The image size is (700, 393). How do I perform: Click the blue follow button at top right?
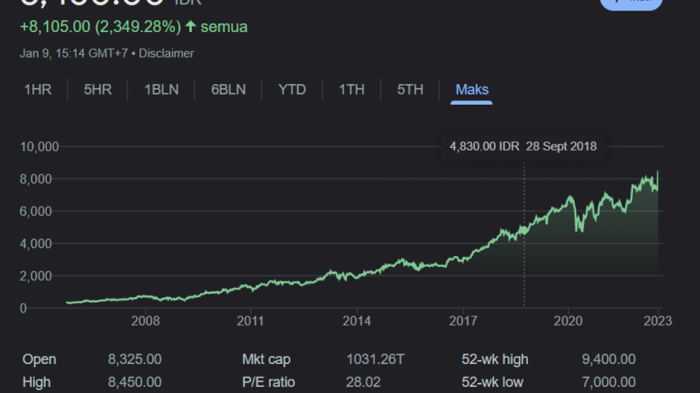coord(631,4)
